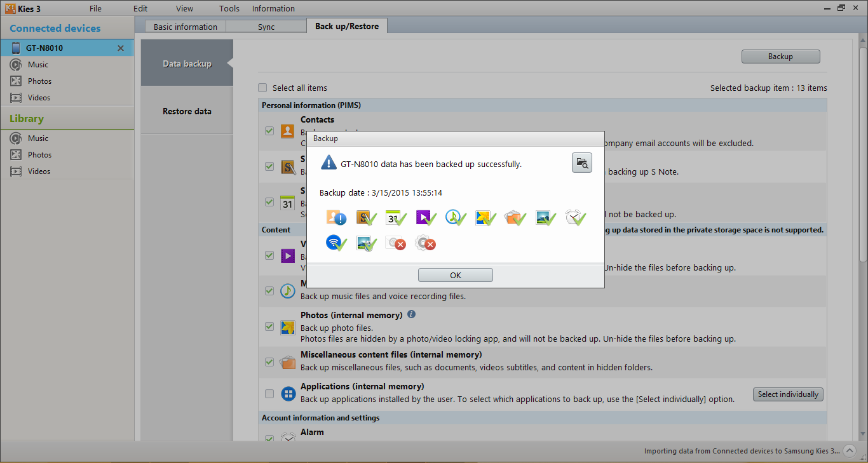Open the Edit menu
This screenshot has width=868, height=463.
click(140, 8)
